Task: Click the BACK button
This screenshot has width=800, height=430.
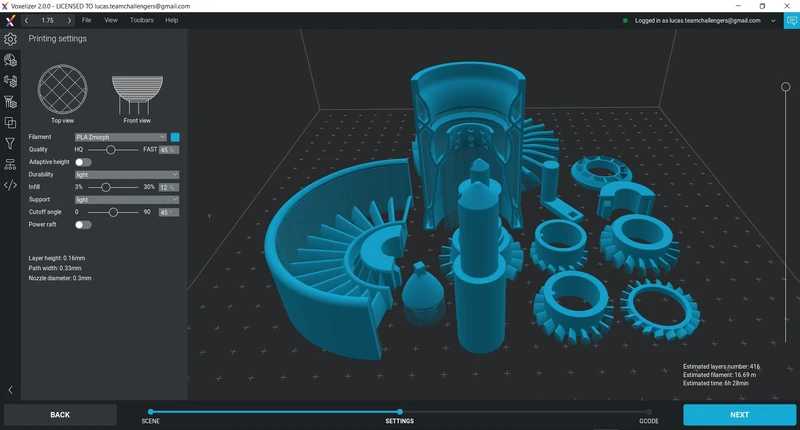Action: click(x=60, y=414)
